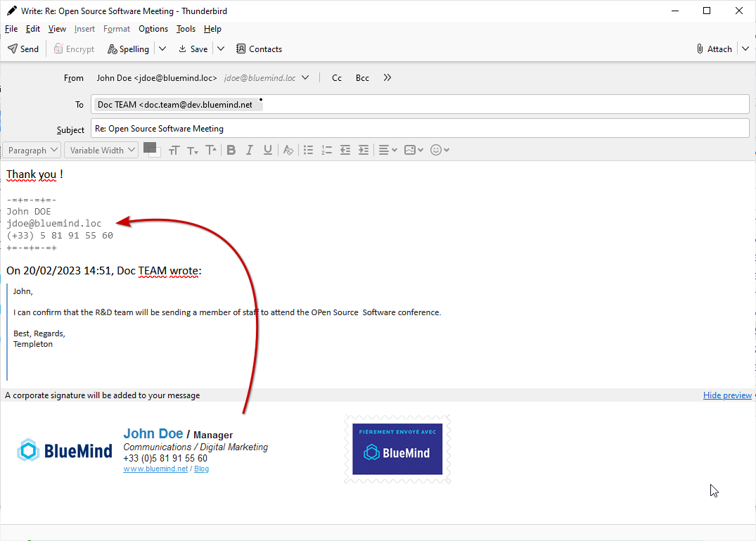The image size is (756, 541).
Task: Click the Attach paperclip button
Action: coord(714,49)
